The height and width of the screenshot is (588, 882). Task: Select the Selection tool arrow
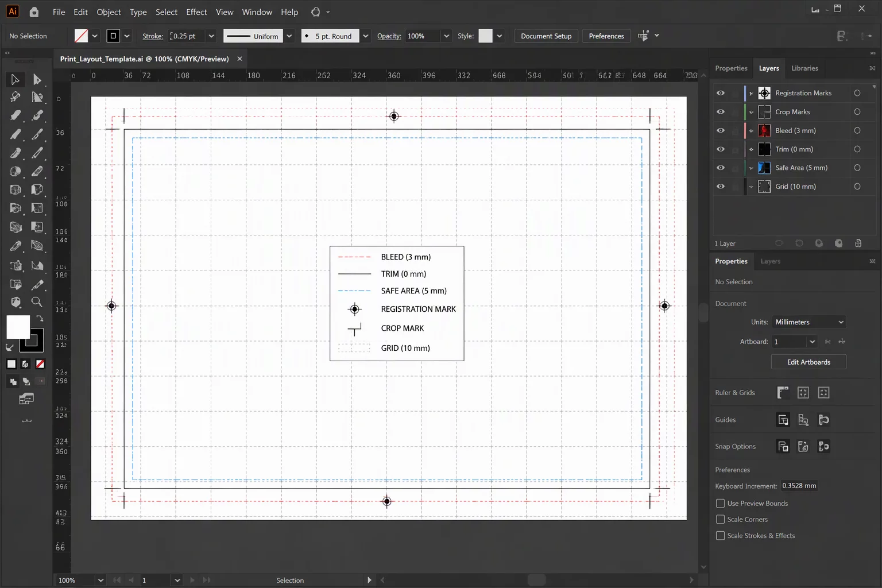[x=15, y=79]
